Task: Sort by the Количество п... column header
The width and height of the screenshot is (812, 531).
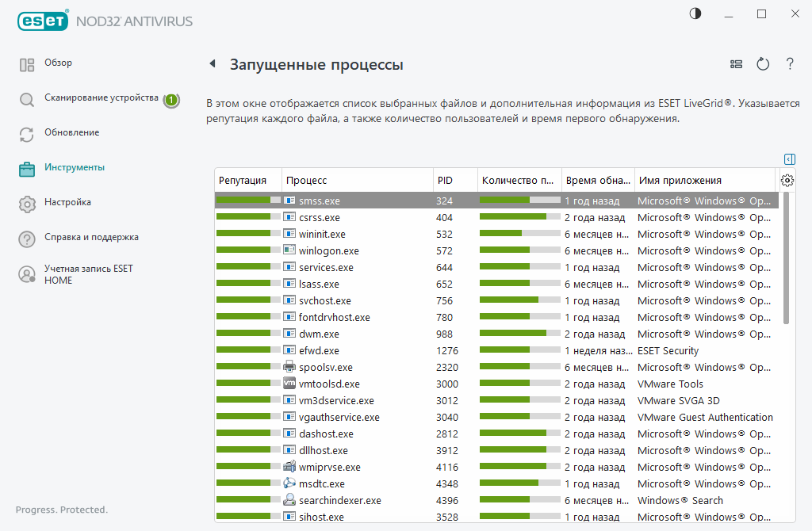Action: (x=519, y=180)
